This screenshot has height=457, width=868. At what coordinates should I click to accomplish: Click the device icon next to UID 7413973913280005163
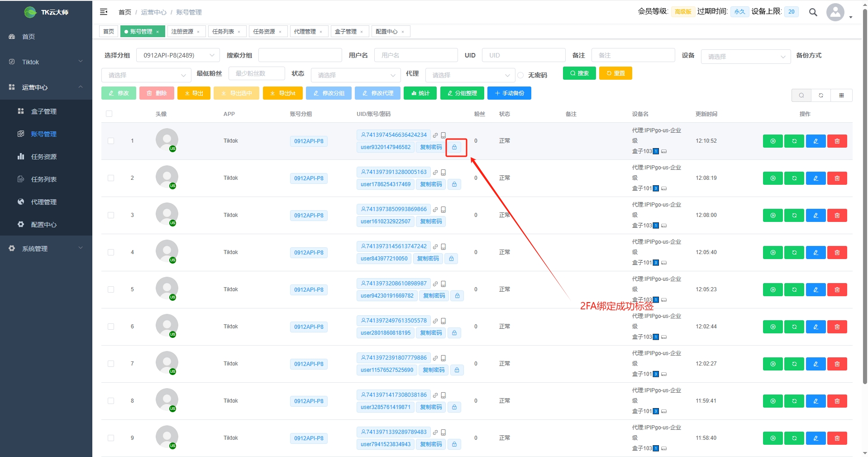point(444,173)
